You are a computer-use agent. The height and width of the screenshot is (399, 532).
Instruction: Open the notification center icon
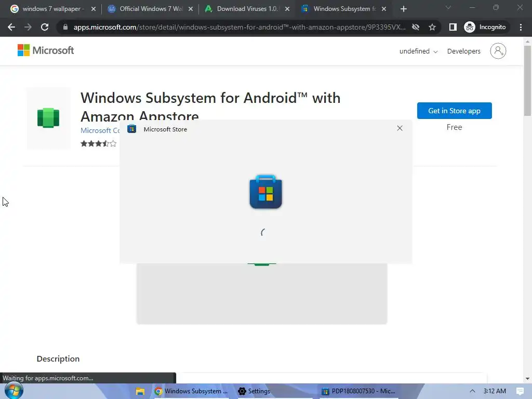(x=520, y=391)
